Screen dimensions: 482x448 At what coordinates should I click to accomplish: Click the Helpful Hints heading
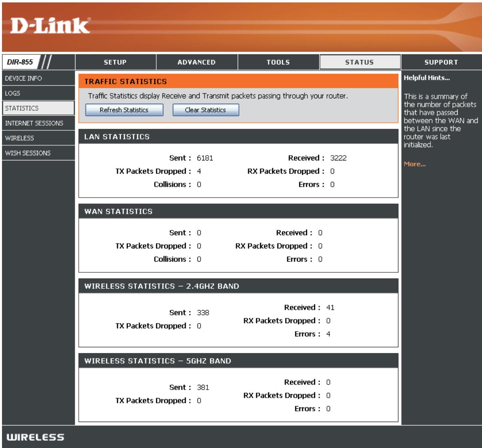click(426, 78)
